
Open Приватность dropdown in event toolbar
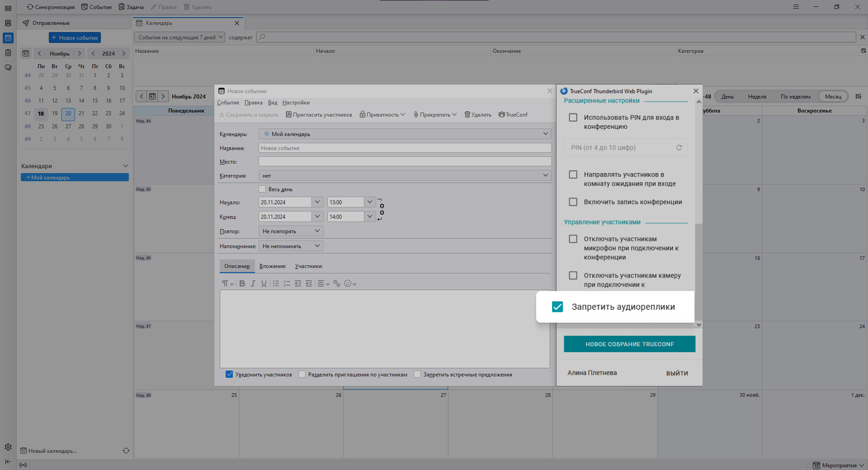(382, 115)
